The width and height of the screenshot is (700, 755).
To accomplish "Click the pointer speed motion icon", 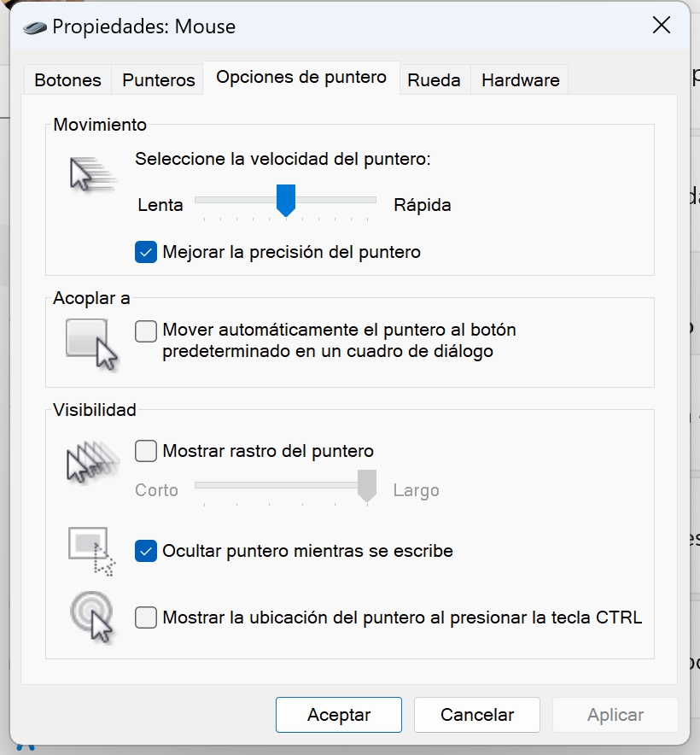I will click(91, 174).
